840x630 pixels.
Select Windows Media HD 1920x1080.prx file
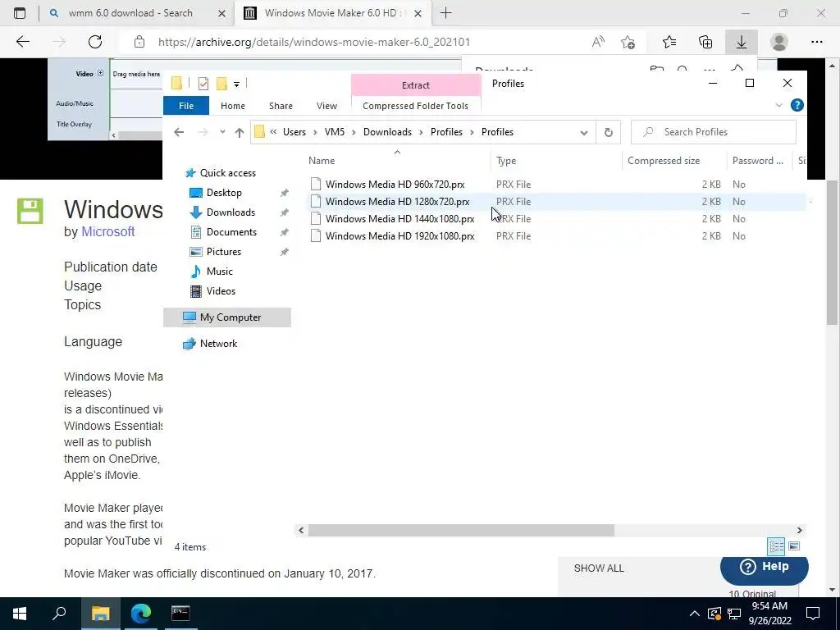[399, 235]
